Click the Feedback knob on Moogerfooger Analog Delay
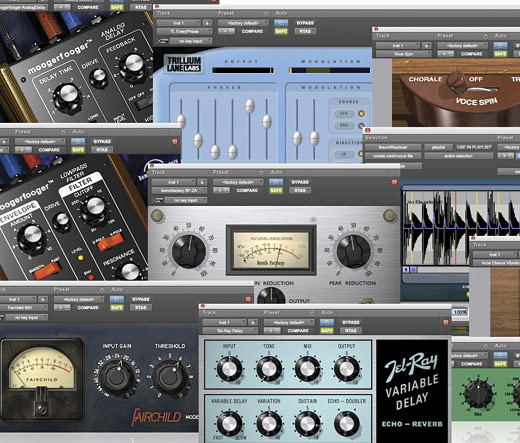520x443 pixels. (x=133, y=65)
